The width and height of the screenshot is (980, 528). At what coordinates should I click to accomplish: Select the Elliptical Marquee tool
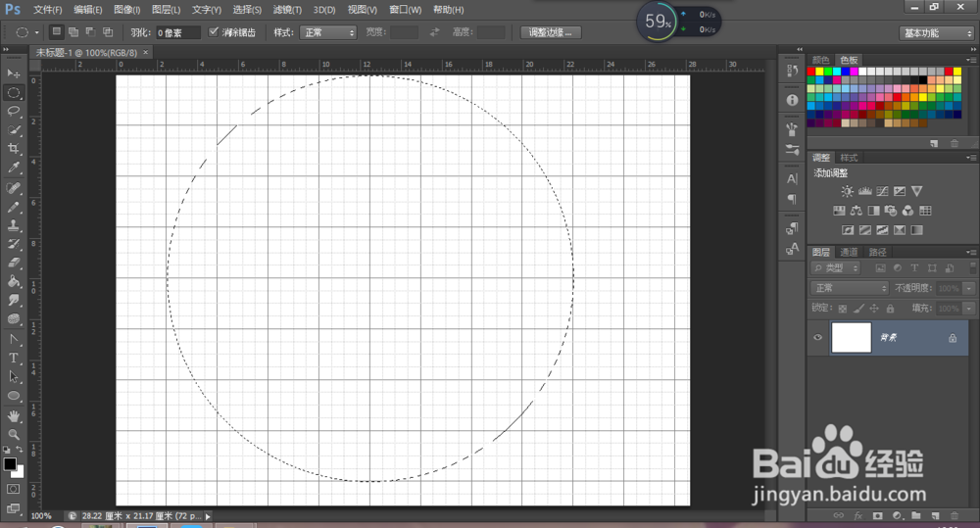point(13,92)
